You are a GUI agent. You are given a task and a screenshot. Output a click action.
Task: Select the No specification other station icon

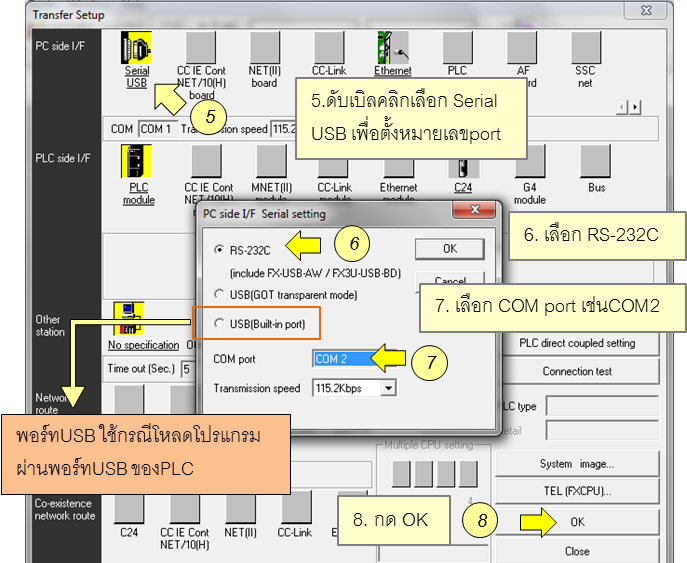[x=129, y=319]
